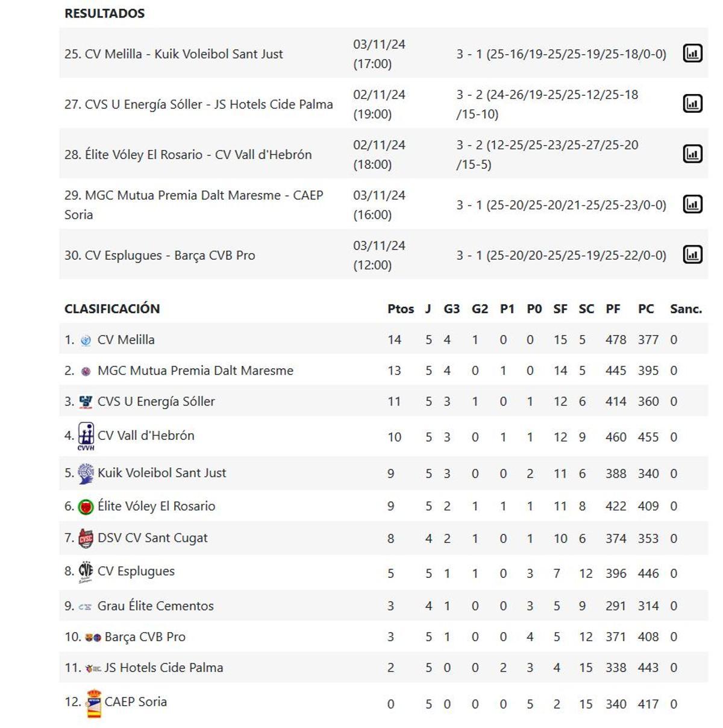Open statistics for CV Esplugues match
The width and height of the screenshot is (723, 728).
[692, 254]
